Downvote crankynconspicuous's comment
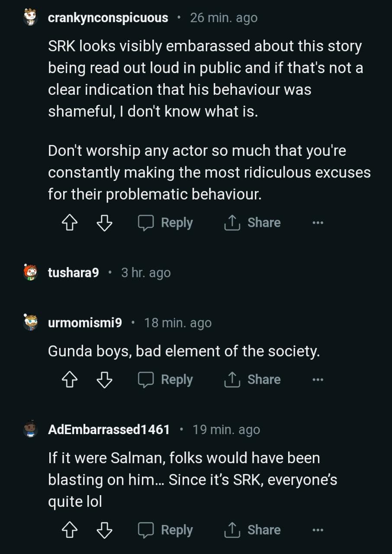The height and width of the screenshot is (554, 392). (104, 223)
